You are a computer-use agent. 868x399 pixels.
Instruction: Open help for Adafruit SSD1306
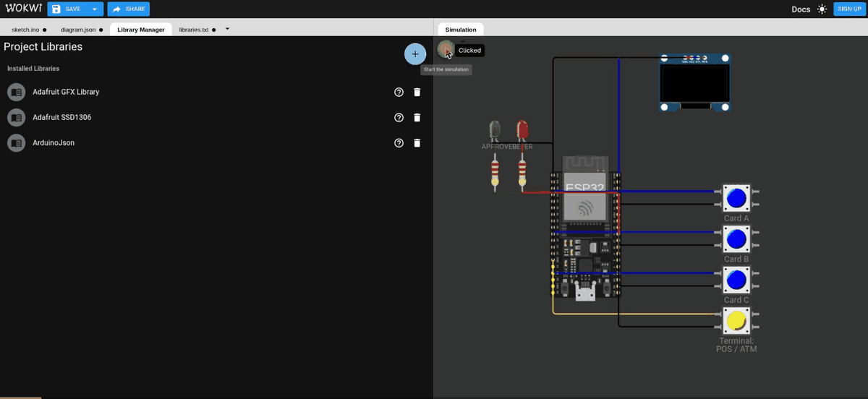pos(399,118)
